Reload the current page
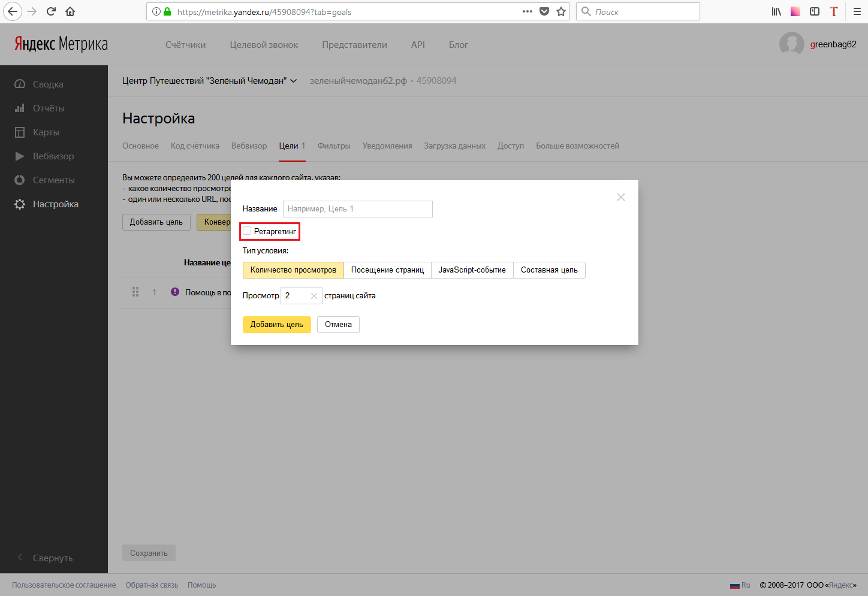 click(52, 11)
